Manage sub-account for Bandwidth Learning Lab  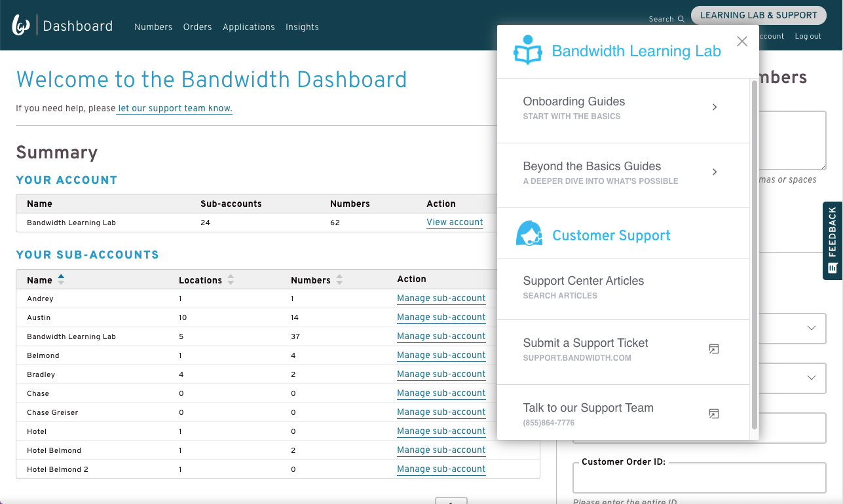click(x=441, y=336)
